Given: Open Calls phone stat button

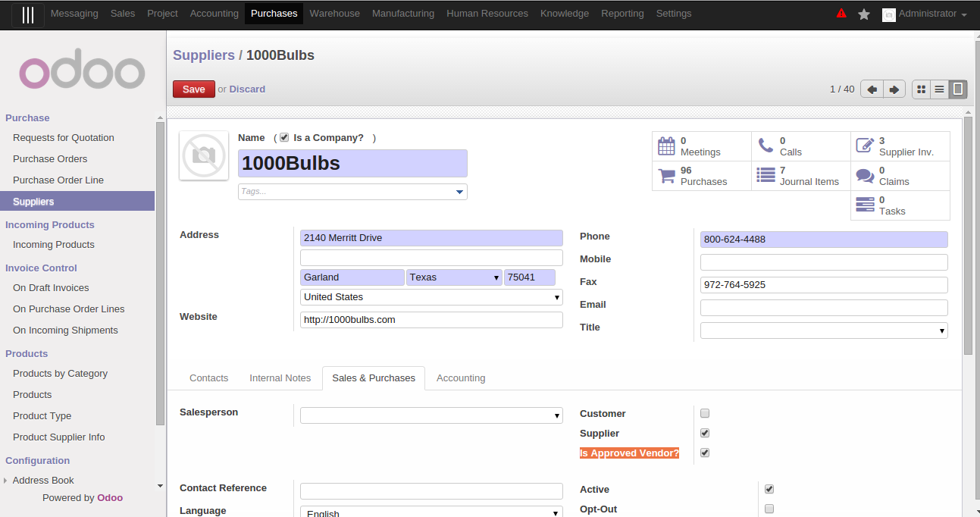Looking at the screenshot, I should coord(801,146).
